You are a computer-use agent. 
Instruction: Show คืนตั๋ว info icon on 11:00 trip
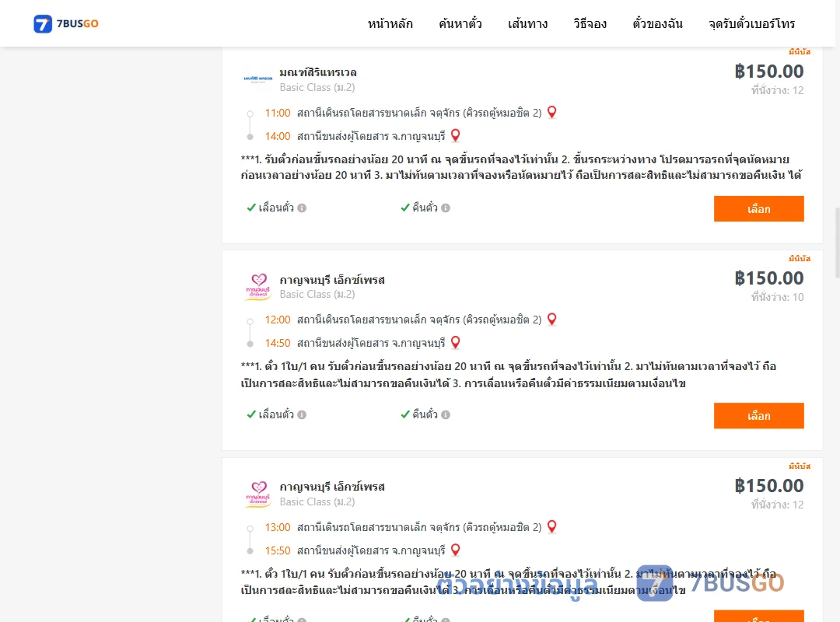tap(446, 208)
